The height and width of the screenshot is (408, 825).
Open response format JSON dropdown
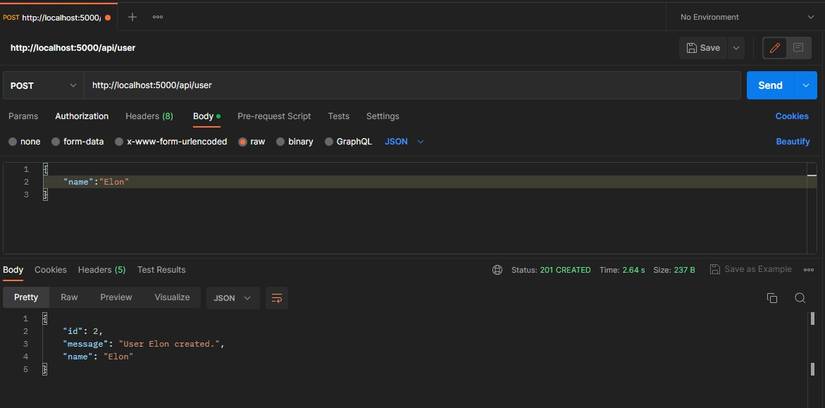tap(232, 298)
